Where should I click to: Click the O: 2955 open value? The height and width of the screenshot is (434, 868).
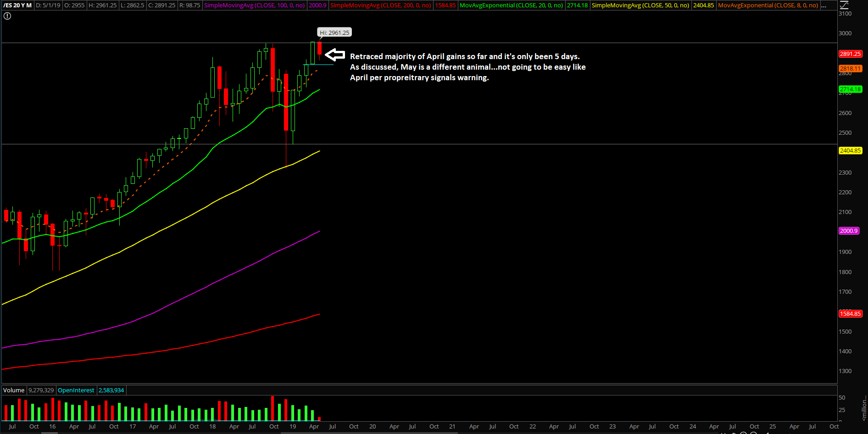tap(74, 5)
